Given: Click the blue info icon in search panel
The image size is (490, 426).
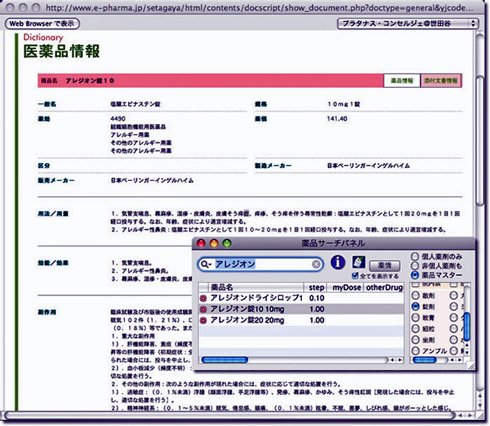Looking at the screenshot, I should [338, 262].
